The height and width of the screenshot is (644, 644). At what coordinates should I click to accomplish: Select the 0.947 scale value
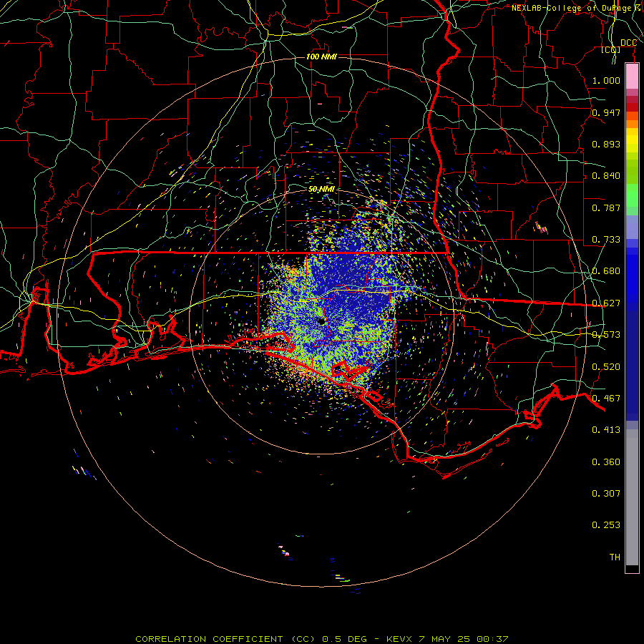[x=606, y=112]
